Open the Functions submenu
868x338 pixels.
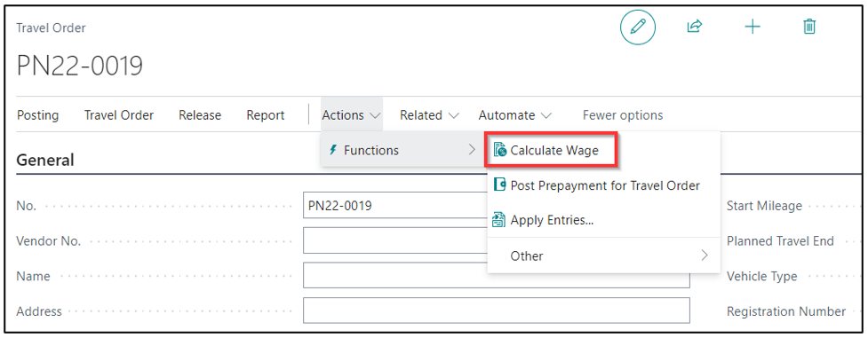tap(402, 150)
